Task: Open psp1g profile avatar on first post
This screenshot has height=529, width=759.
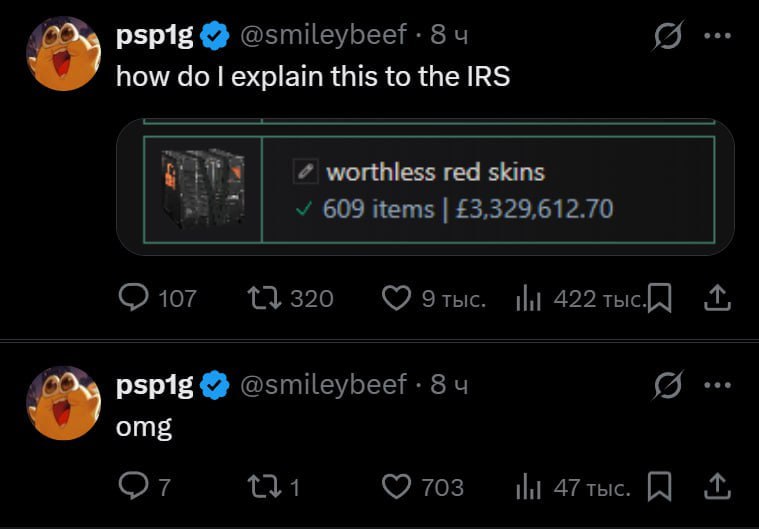Action: pyautogui.click(x=63, y=53)
